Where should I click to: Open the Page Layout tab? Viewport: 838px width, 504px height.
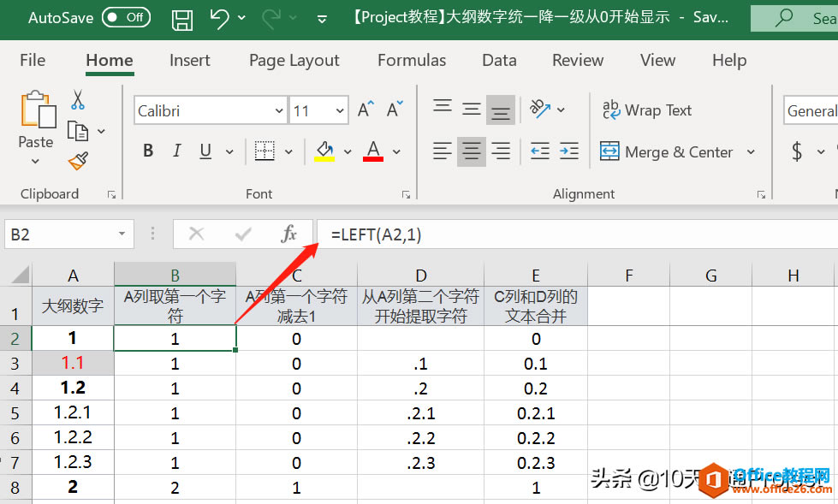pyautogui.click(x=294, y=61)
